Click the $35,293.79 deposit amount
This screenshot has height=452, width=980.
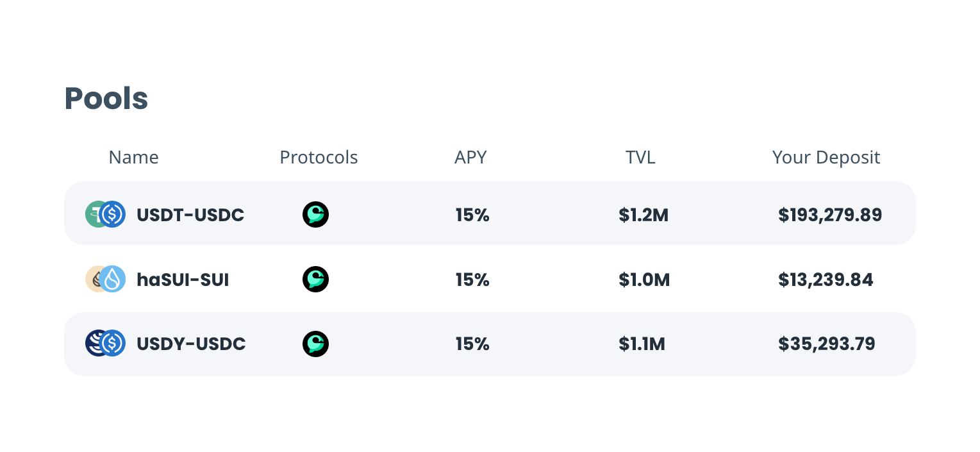point(827,344)
